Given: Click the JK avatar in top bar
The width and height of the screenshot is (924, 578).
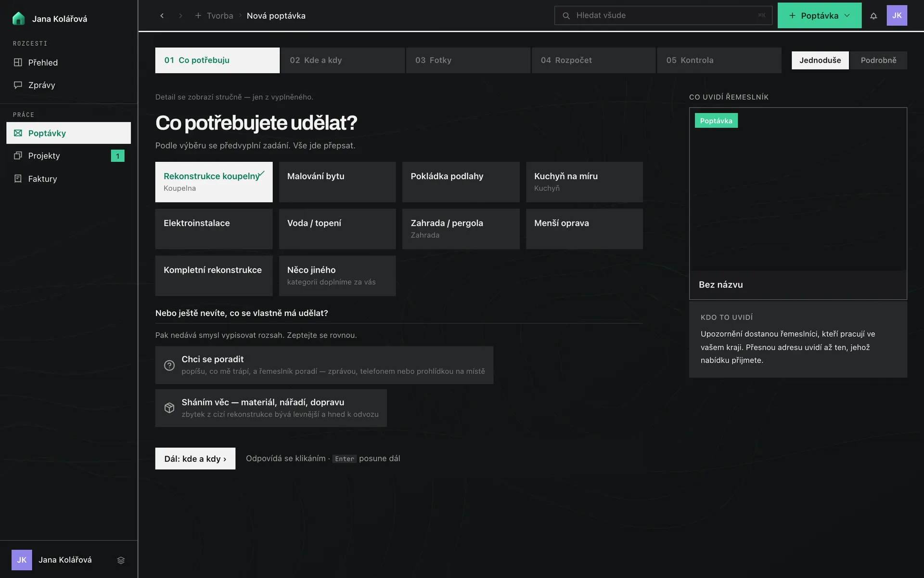Looking at the screenshot, I should (x=897, y=15).
